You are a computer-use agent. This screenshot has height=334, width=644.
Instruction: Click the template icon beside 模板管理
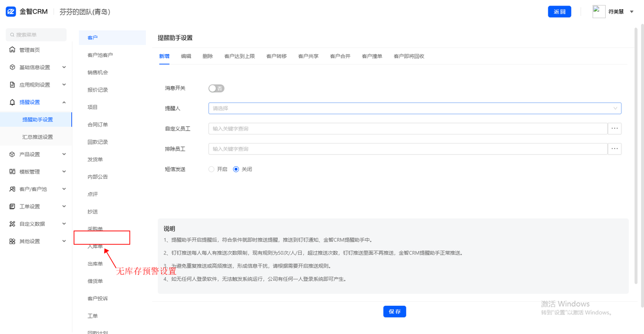(13, 172)
